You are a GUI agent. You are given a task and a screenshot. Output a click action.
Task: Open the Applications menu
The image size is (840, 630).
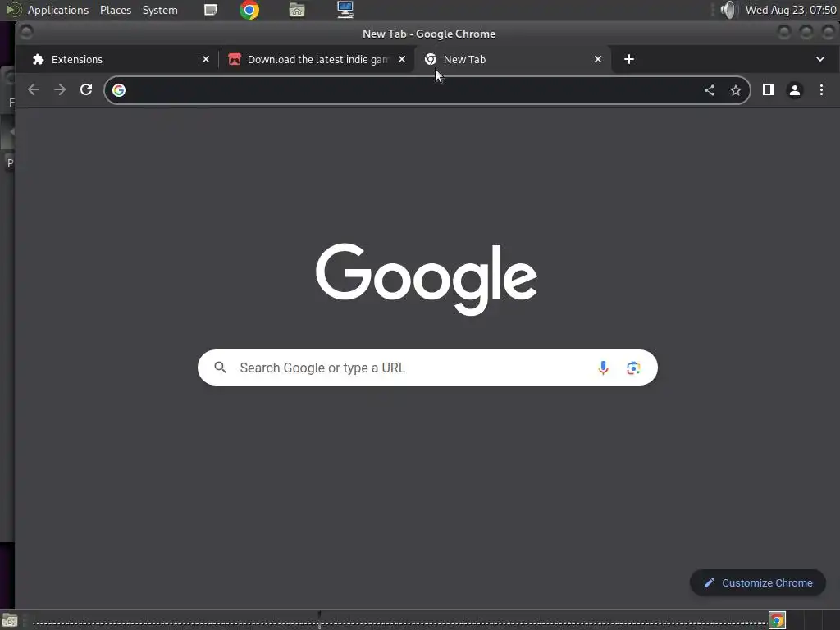coord(58,10)
